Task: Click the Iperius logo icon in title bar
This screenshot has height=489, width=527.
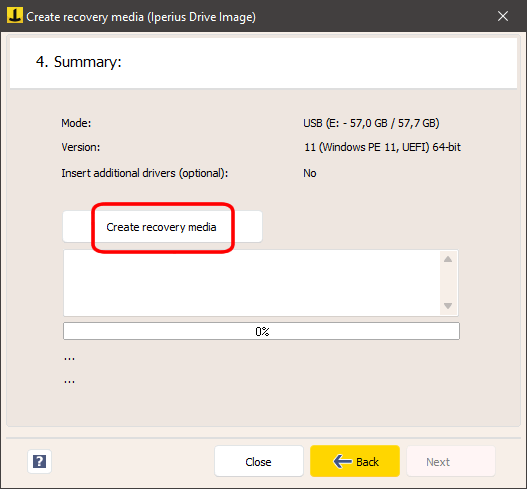Action: [15, 15]
